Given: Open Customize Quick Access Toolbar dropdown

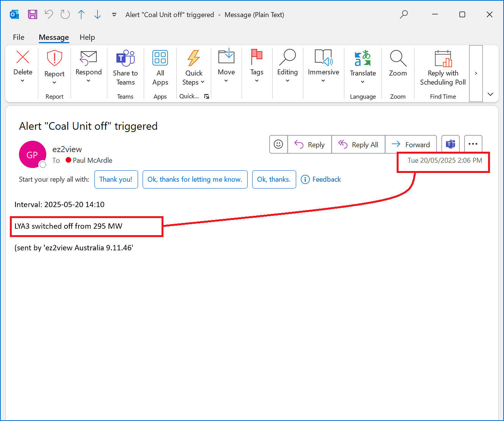Looking at the screenshot, I should point(114,15).
